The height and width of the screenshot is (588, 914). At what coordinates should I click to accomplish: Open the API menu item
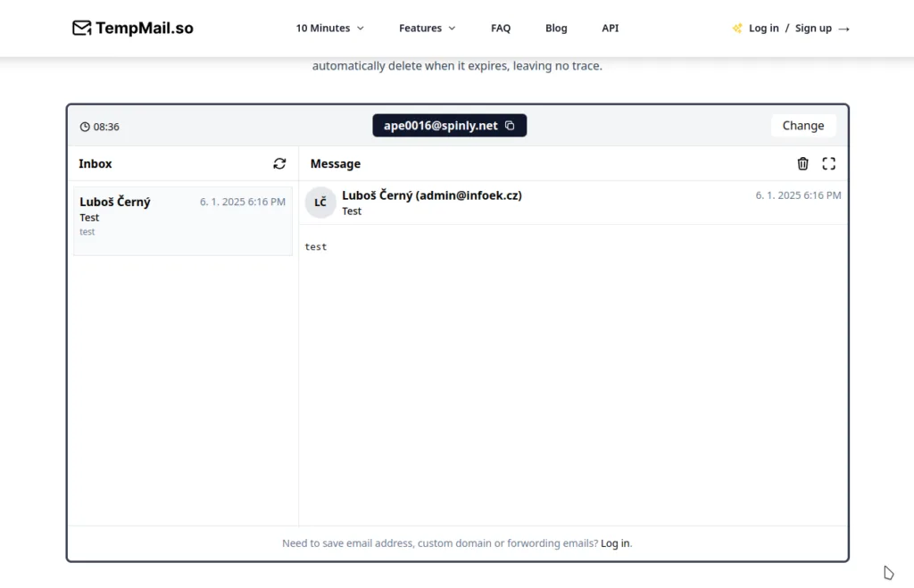coord(610,29)
